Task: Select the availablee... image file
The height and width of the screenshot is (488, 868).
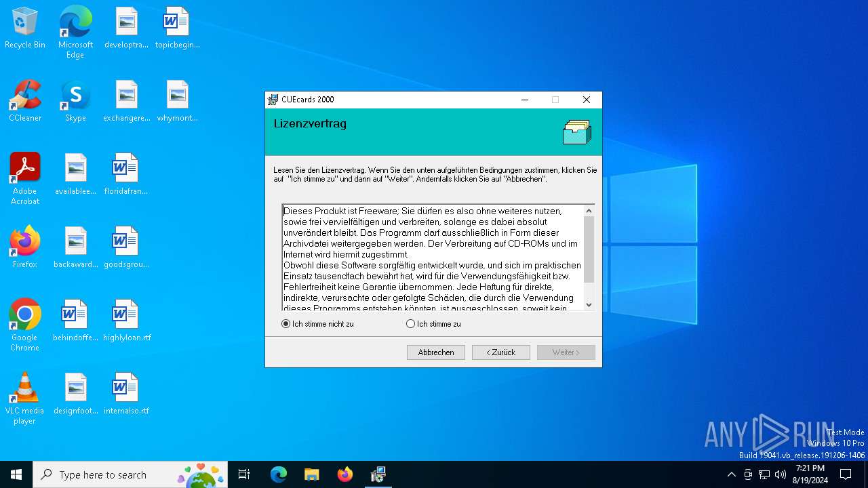Action: click(x=75, y=175)
